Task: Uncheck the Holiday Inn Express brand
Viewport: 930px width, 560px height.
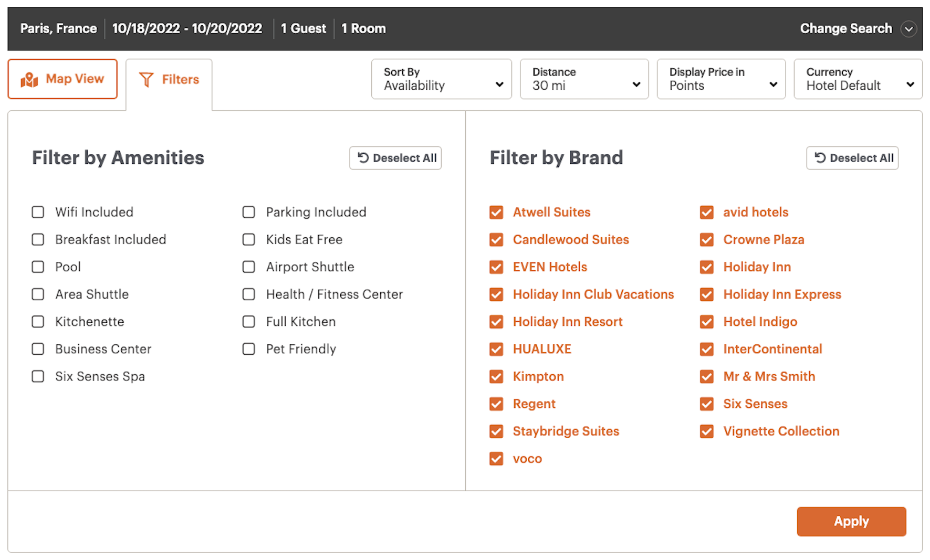Action: click(x=707, y=294)
